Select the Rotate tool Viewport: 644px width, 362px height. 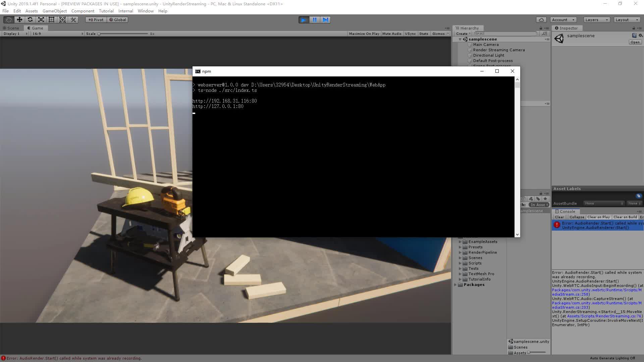[x=30, y=20]
